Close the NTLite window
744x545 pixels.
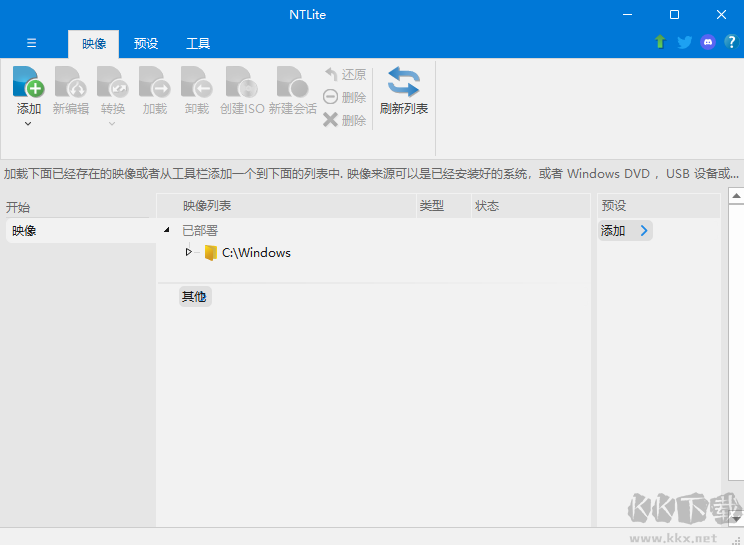coord(721,15)
